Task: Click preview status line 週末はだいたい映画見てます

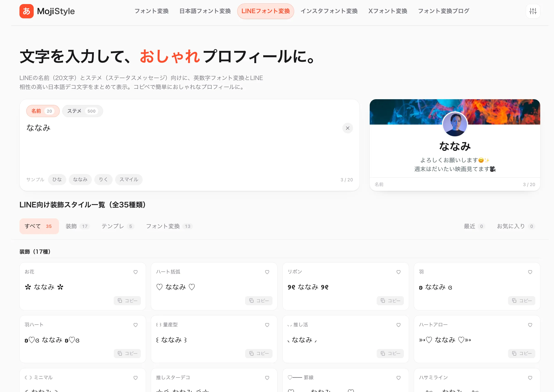Action: click(x=455, y=169)
